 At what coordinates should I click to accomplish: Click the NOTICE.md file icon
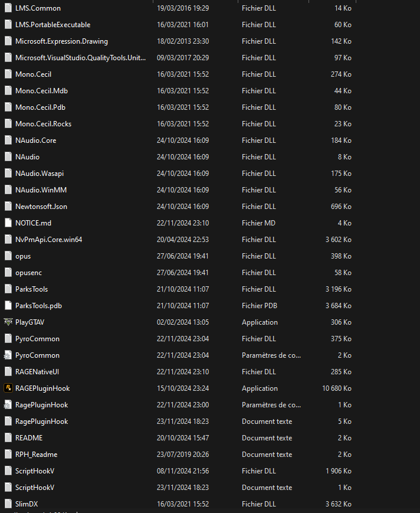point(8,223)
